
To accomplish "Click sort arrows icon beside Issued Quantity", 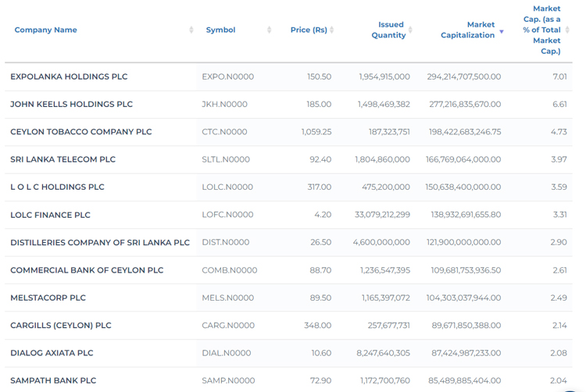I will (410, 30).
